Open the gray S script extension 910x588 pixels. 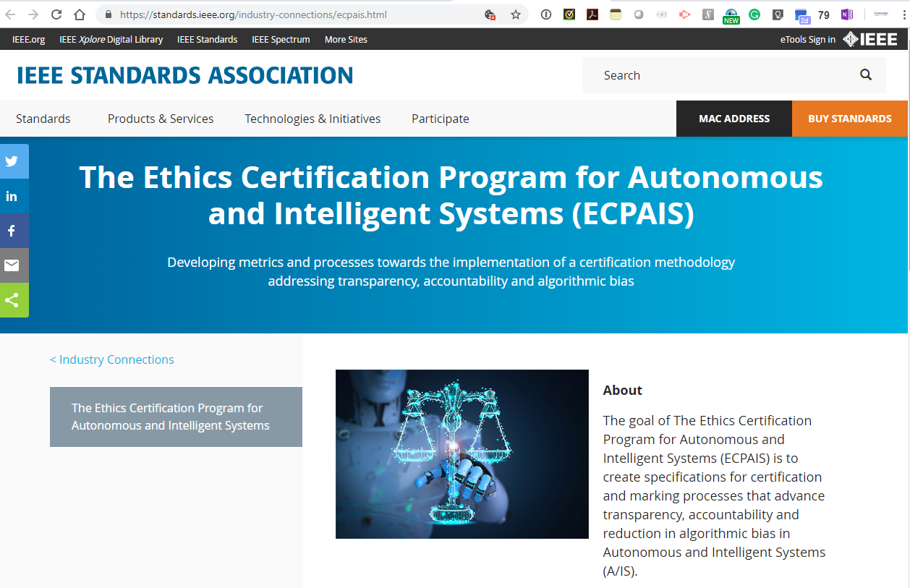[x=708, y=14]
